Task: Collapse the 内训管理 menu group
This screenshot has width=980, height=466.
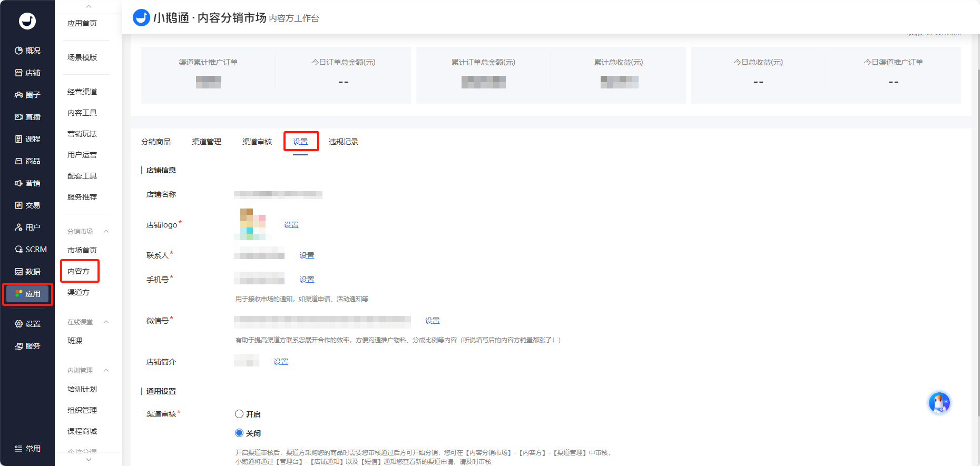Action: coord(106,370)
